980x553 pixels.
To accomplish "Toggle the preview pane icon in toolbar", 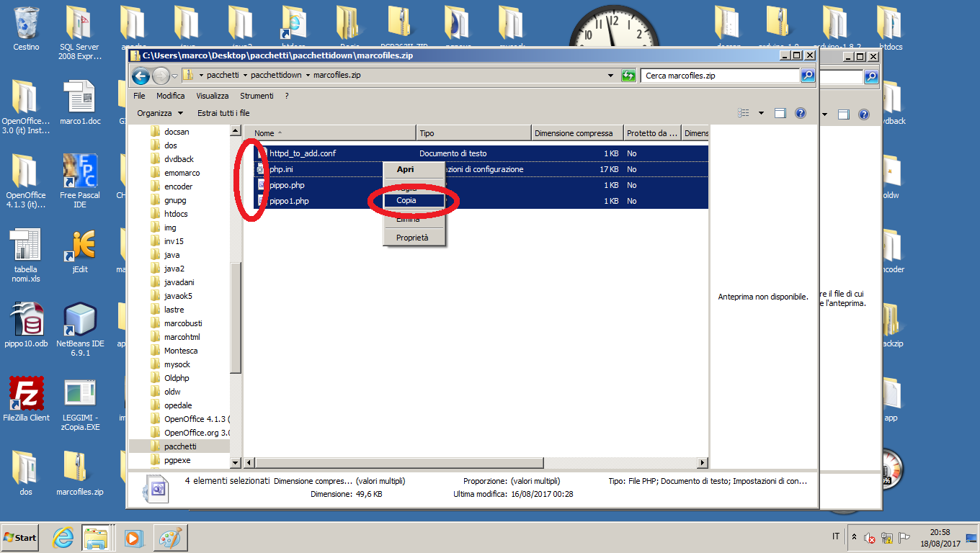I will (x=780, y=113).
